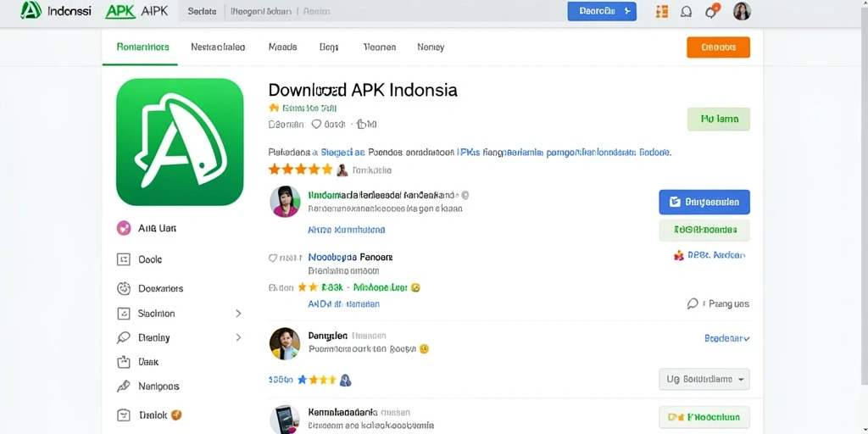Click the heart icon below the app title
Viewport: 868px width, 434px height.
(x=316, y=124)
